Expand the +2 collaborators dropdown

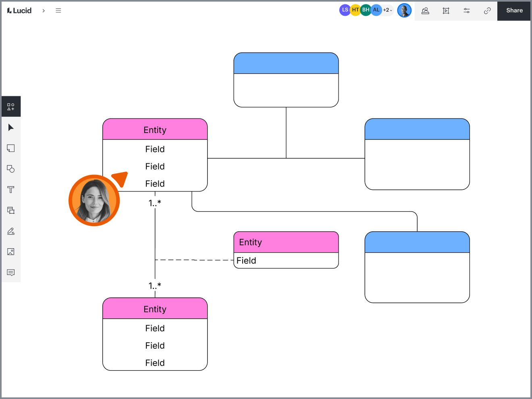387,10
